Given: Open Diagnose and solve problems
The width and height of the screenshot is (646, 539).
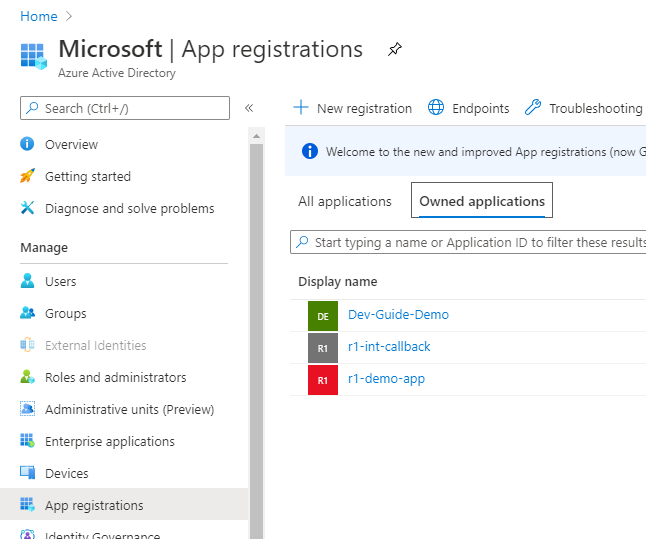Looking at the screenshot, I should (x=129, y=209).
